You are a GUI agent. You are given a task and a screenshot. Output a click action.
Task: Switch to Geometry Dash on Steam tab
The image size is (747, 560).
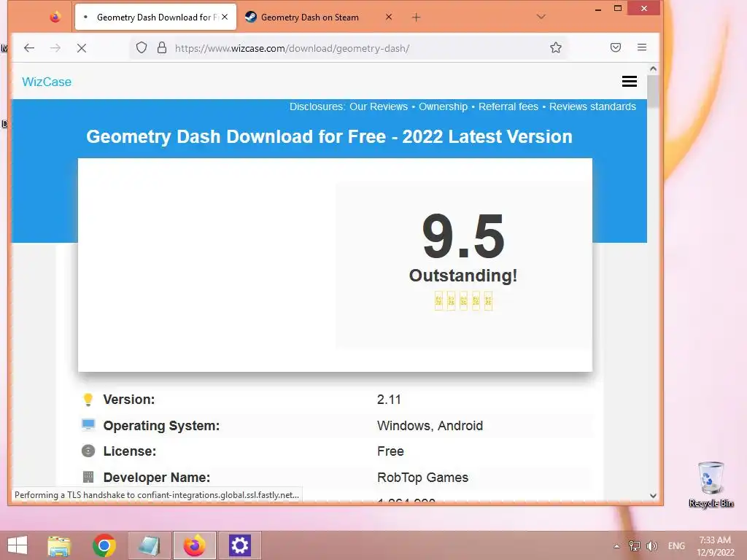[x=309, y=17]
